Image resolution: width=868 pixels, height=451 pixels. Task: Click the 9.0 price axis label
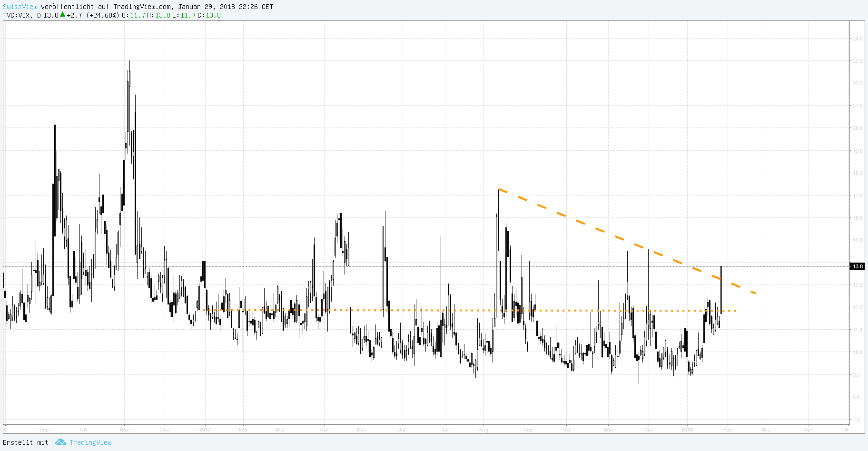(857, 375)
